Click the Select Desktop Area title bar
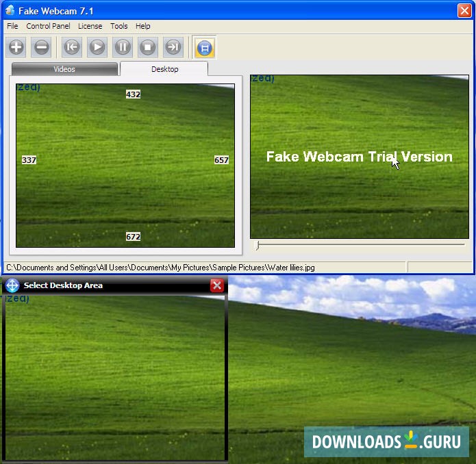This screenshot has height=464, width=476. 114,285
